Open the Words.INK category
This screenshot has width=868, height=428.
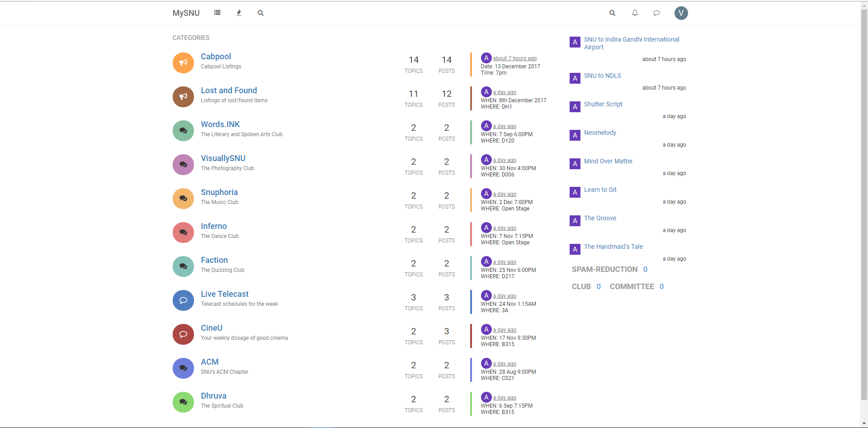[220, 124]
